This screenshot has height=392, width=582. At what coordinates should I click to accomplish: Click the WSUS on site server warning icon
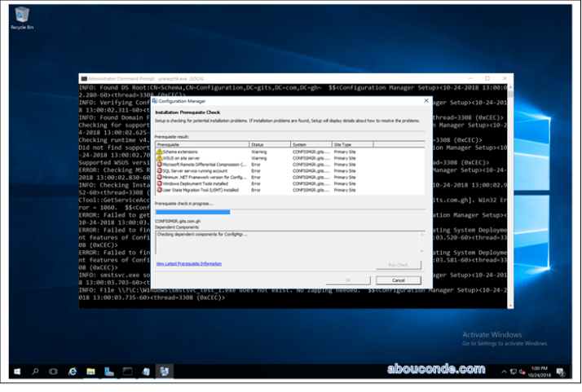pos(159,158)
